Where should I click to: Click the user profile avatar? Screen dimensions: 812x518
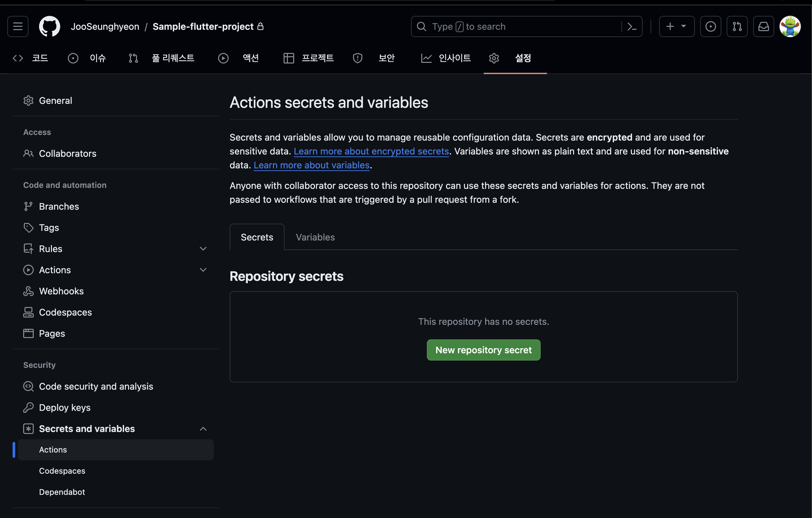790,26
